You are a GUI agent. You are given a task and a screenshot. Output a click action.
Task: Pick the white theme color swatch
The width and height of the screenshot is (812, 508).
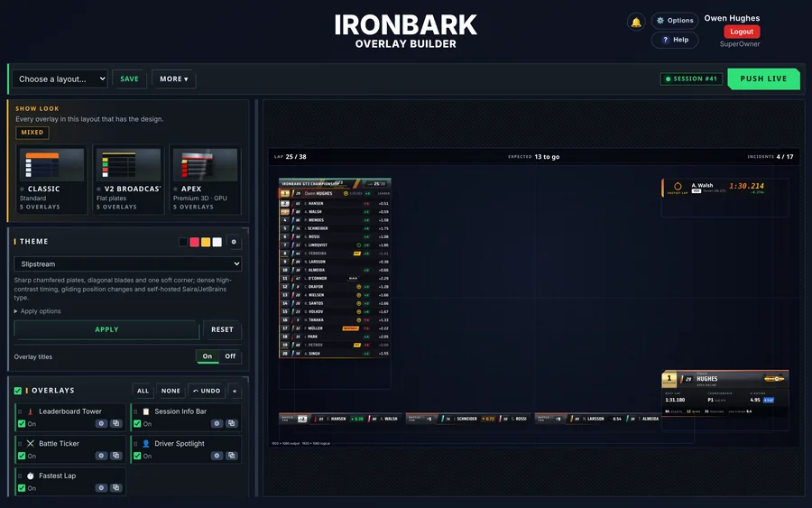217,242
